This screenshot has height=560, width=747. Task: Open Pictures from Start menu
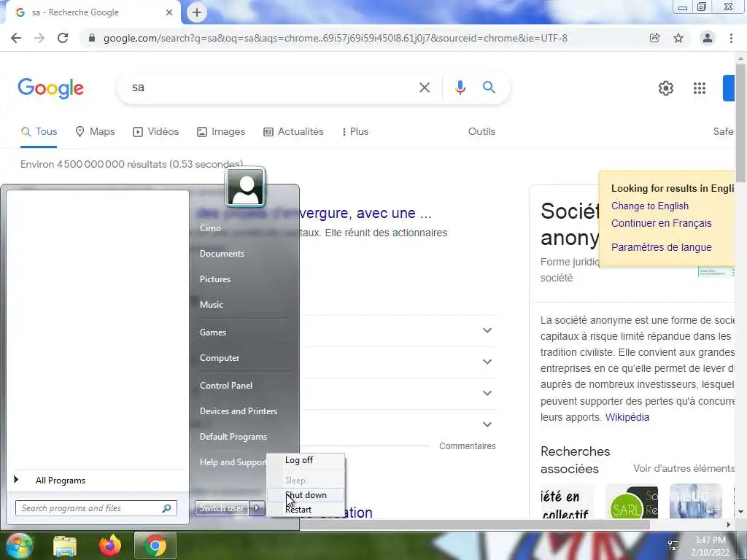point(215,279)
